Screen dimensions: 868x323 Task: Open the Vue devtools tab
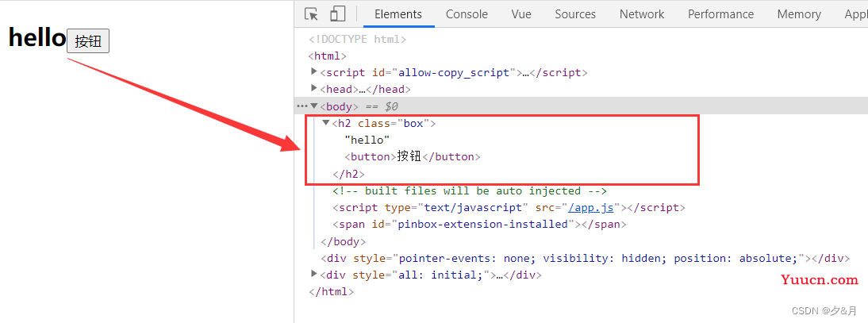point(521,14)
